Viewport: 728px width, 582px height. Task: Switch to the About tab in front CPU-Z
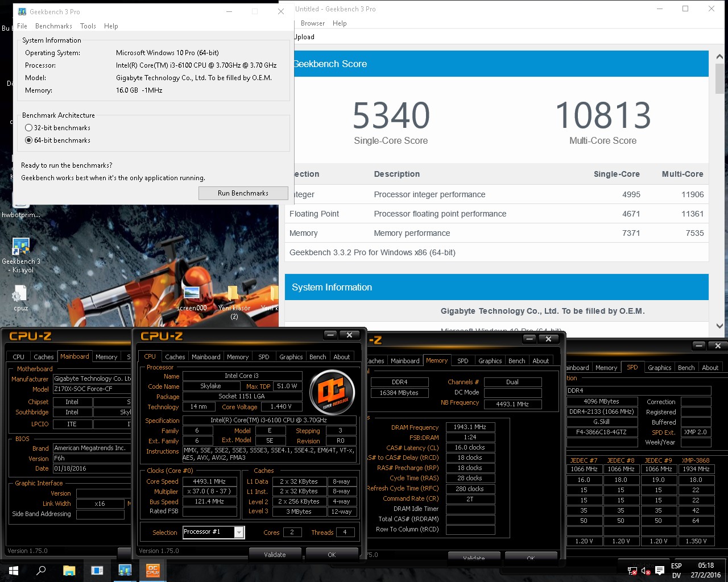(x=342, y=357)
